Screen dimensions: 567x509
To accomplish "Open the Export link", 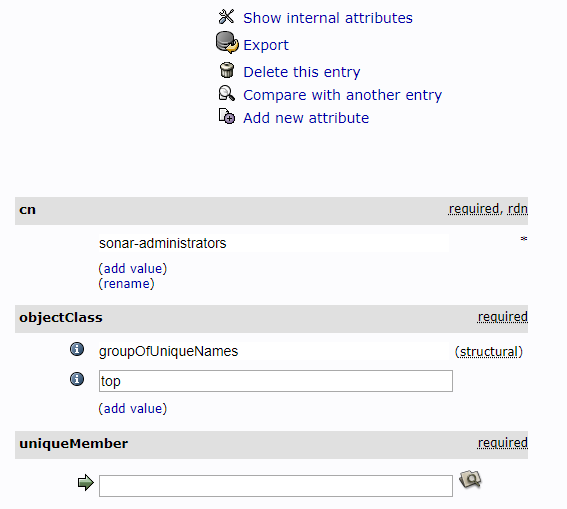I will [266, 45].
